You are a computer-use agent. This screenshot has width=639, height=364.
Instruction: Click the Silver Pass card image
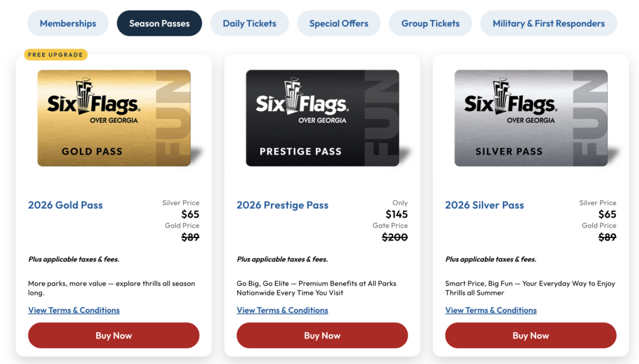530,118
